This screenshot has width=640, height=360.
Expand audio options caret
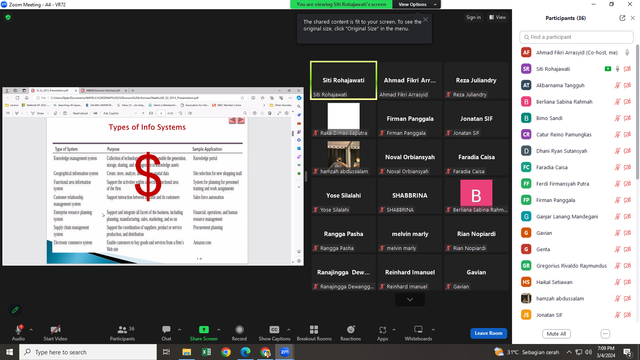31,329
